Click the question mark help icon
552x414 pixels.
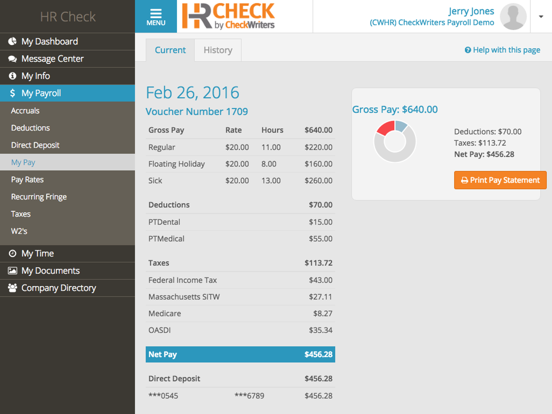coord(468,50)
